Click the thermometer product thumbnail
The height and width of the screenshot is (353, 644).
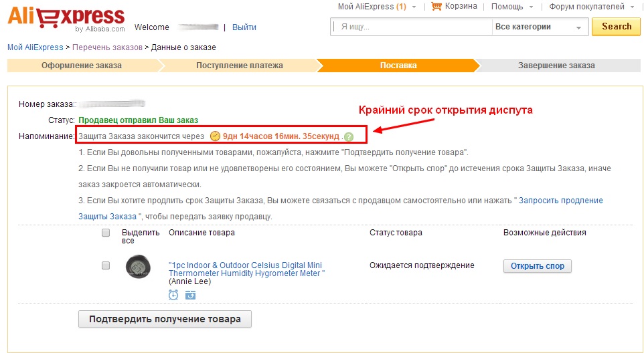[x=138, y=267]
